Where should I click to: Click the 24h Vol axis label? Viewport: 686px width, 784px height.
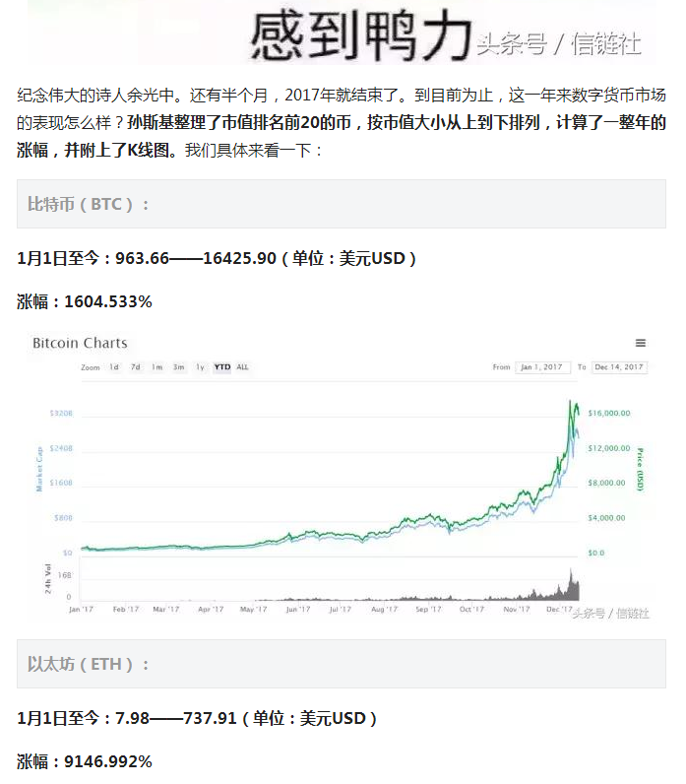(x=48, y=578)
